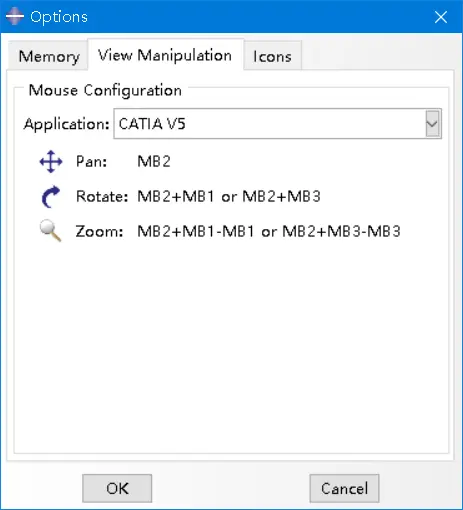Click the MB2+MB1-MB1 zoom binding text

[x=196, y=231]
